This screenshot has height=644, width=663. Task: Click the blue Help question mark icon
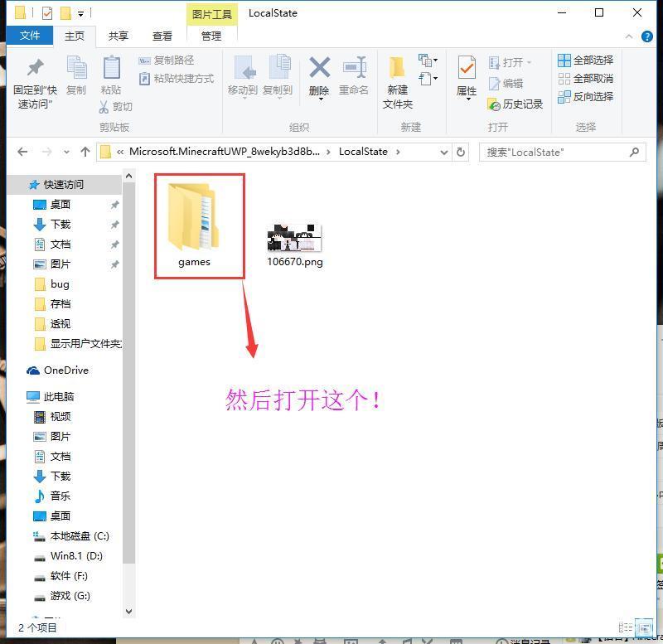pos(647,36)
